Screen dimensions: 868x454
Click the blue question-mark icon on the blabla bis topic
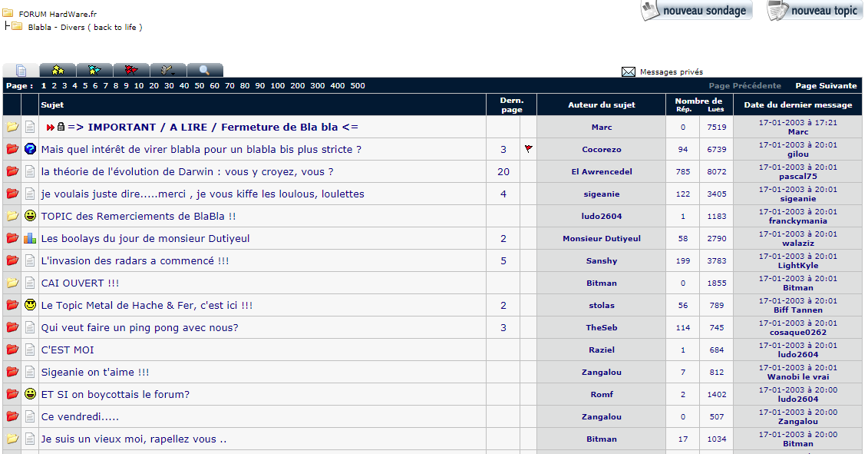coord(29,149)
